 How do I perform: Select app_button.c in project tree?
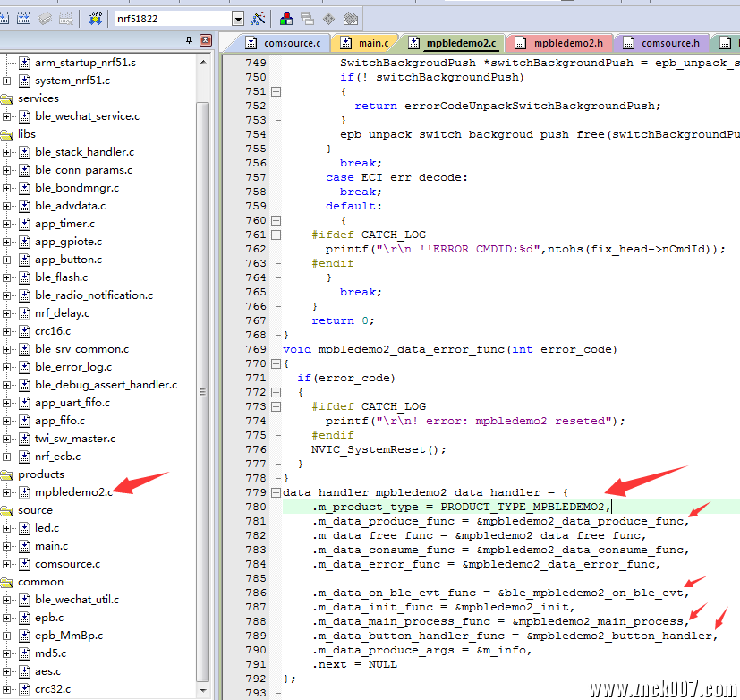(x=68, y=260)
